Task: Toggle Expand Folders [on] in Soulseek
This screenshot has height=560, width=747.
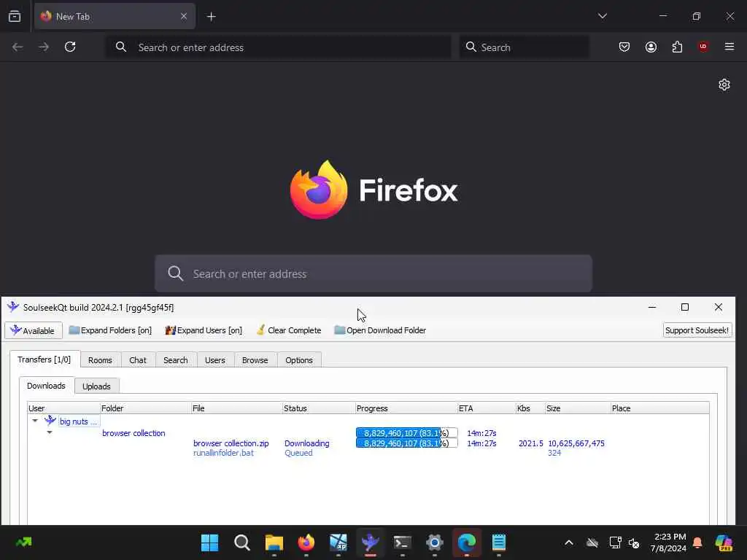Action: 110,330
